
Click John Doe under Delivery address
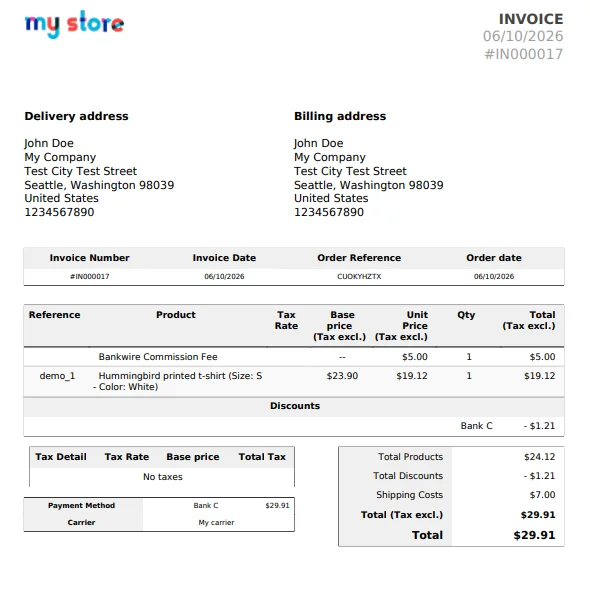[49, 143]
